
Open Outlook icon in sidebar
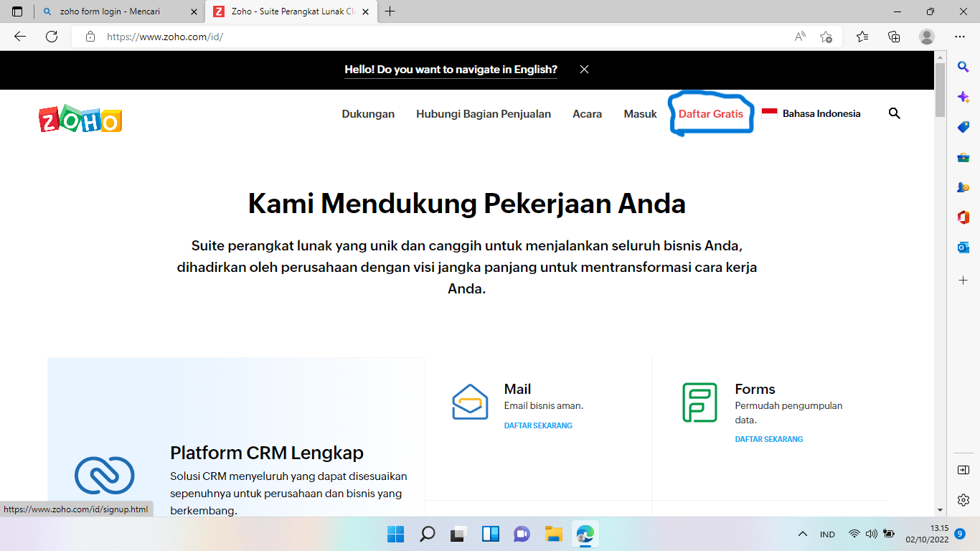point(963,248)
